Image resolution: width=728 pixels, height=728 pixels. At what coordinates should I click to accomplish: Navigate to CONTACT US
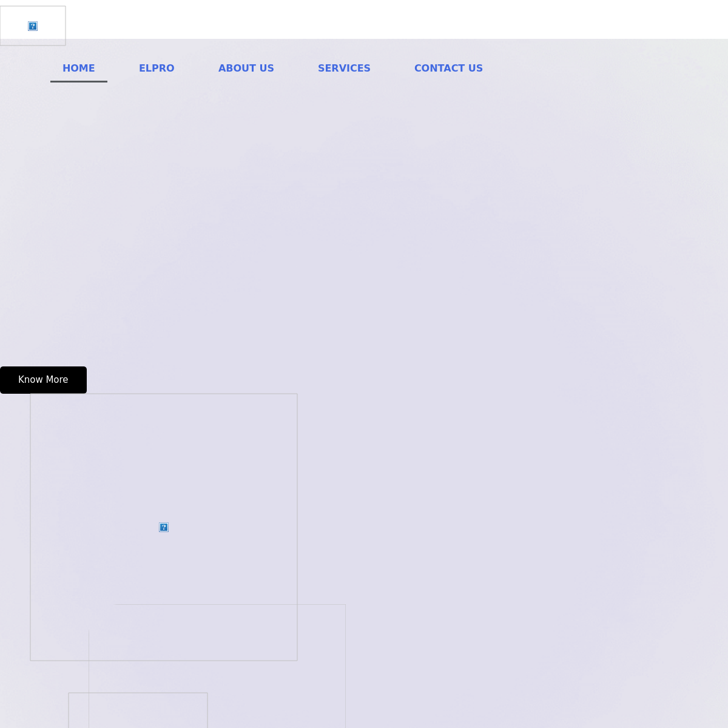448,69
